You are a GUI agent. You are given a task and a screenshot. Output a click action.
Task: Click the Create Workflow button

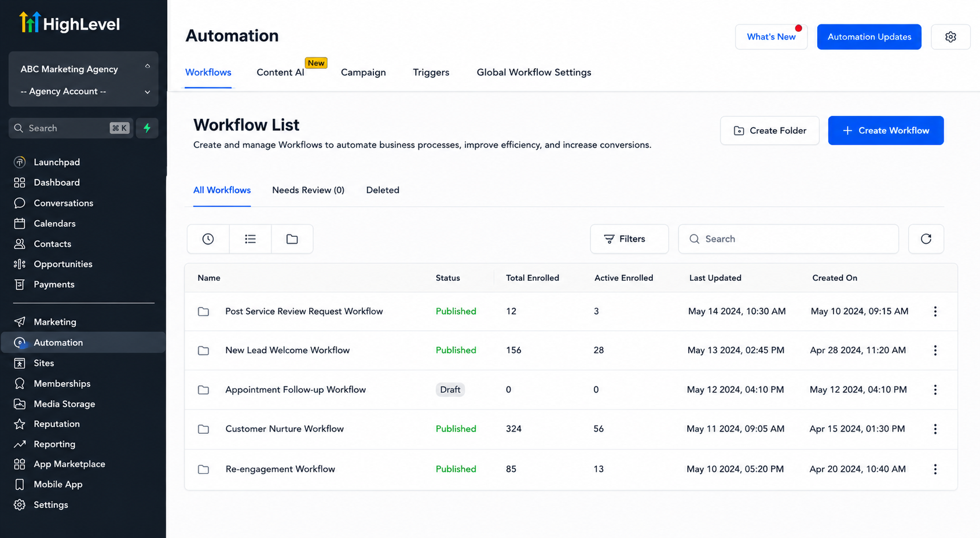(886, 130)
